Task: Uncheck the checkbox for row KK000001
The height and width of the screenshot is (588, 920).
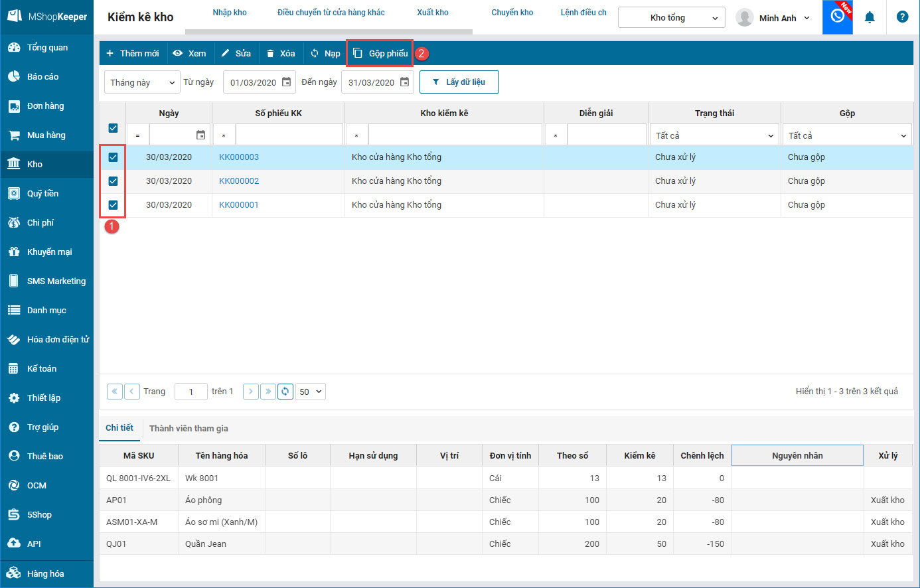Action: click(113, 205)
